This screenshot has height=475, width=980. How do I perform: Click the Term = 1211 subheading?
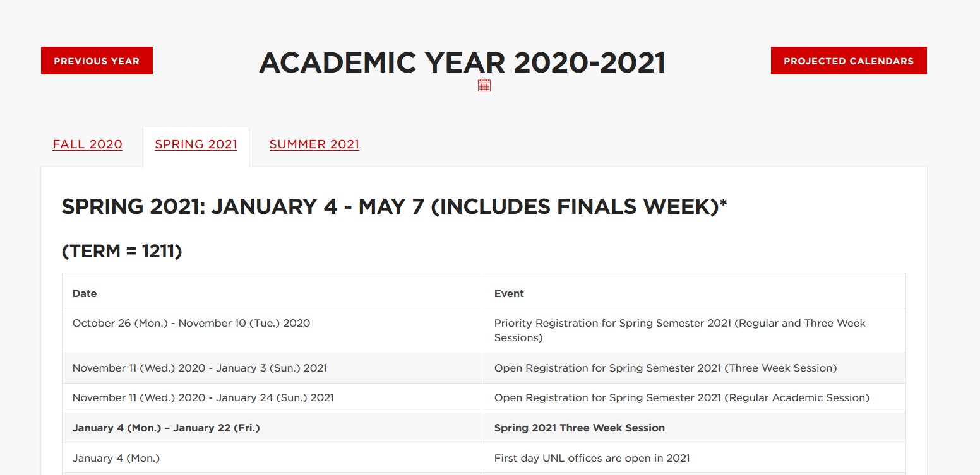[122, 252]
